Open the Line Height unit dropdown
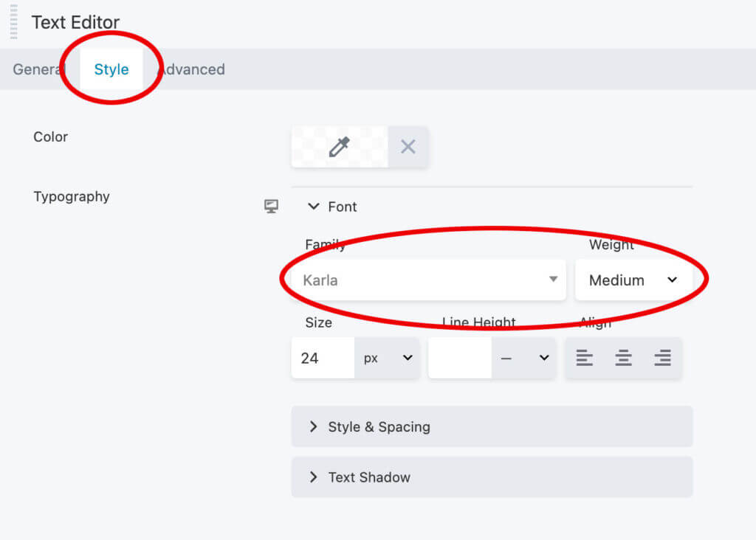Image resolution: width=756 pixels, height=540 pixels. (x=524, y=358)
